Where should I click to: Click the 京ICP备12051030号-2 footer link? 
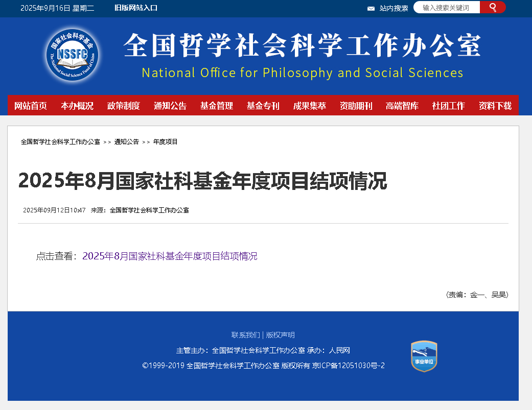[349, 366]
